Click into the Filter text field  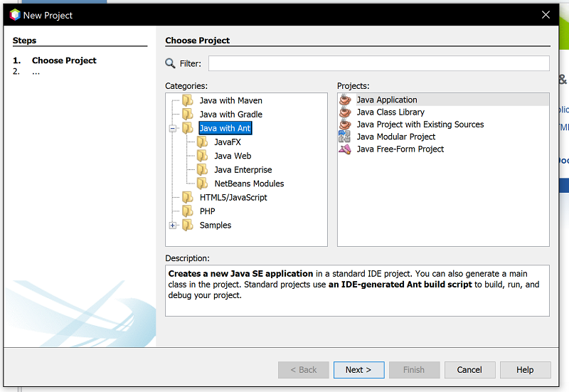coord(379,63)
